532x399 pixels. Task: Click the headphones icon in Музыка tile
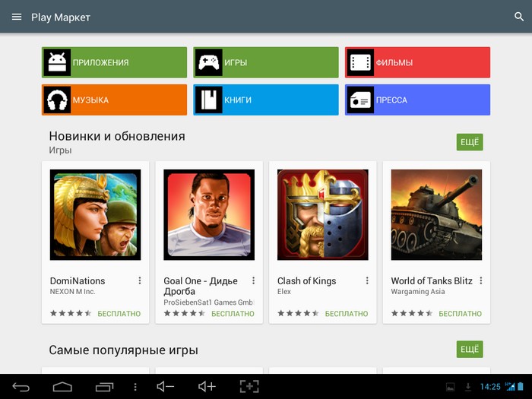(x=57, y=100)
